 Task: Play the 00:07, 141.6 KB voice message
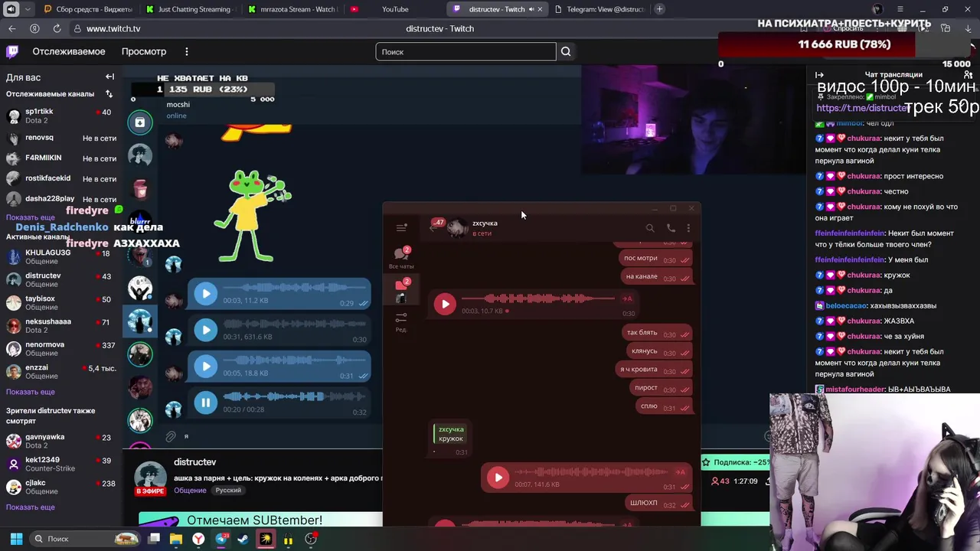pyautogui.click(x=498, y=478)
